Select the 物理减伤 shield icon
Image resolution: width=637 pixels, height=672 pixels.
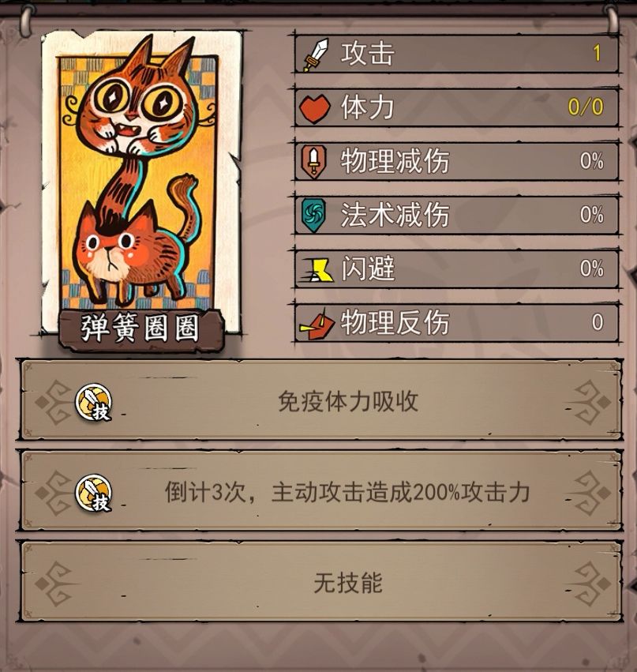314,162
